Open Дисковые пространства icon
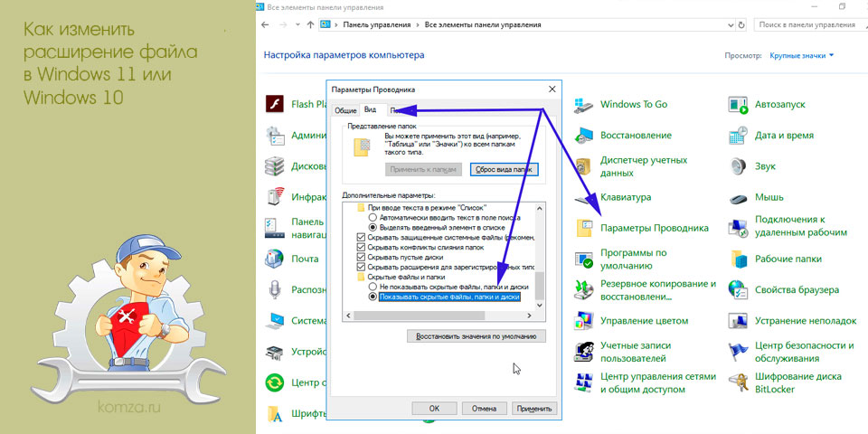 [x=275, y=166]
